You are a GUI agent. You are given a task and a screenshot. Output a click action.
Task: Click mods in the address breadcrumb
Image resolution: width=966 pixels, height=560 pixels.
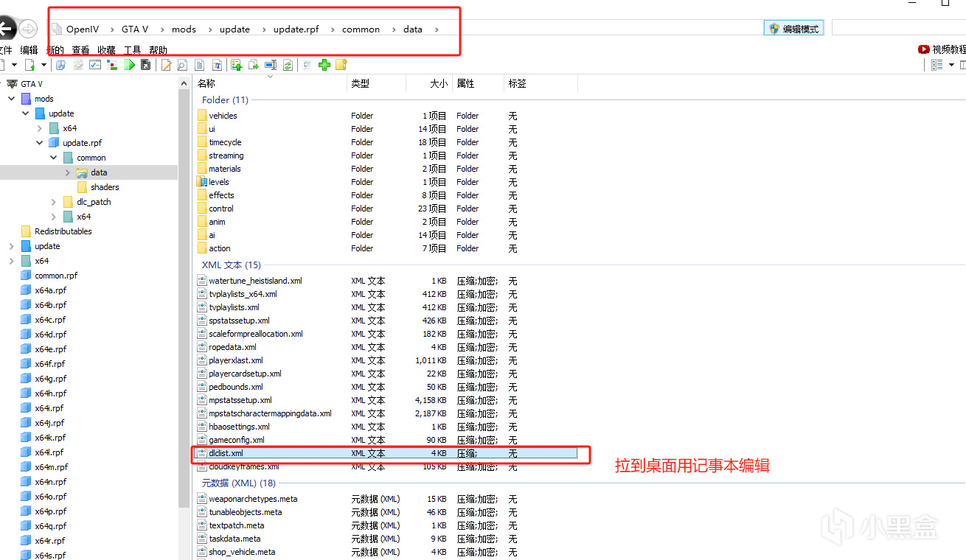click(184, 29)
